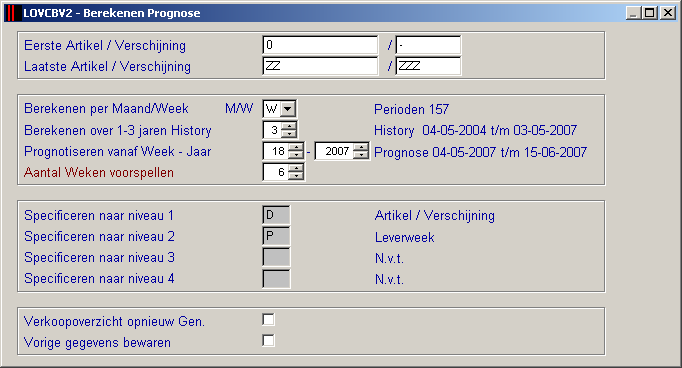Click the week number field showing 18
Screen dimensions: 682x368
pos(277,151)
